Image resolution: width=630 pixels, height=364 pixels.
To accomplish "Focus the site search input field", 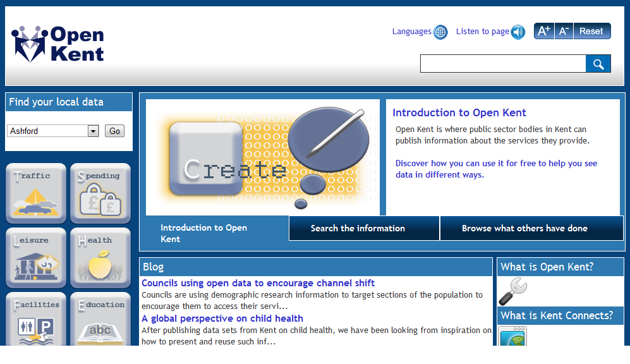I will pos(503,64).
